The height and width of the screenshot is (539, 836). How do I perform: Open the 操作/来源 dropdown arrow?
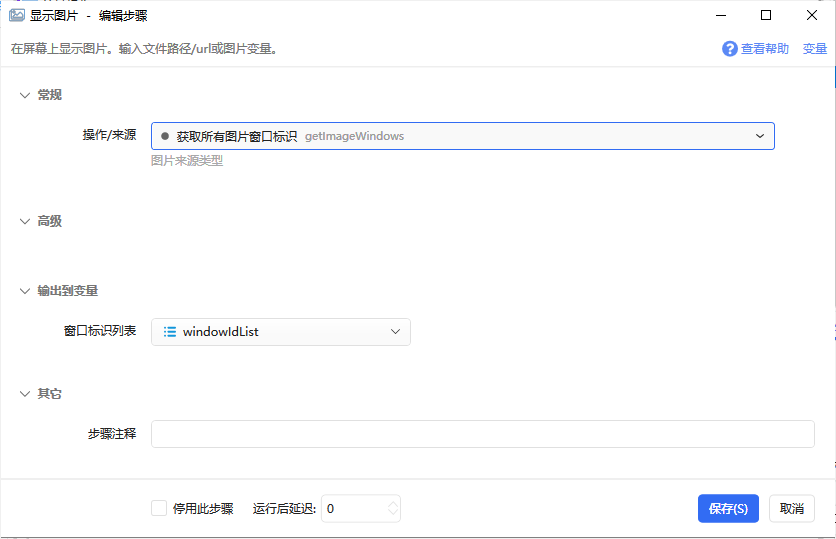(x=760, y=136)
